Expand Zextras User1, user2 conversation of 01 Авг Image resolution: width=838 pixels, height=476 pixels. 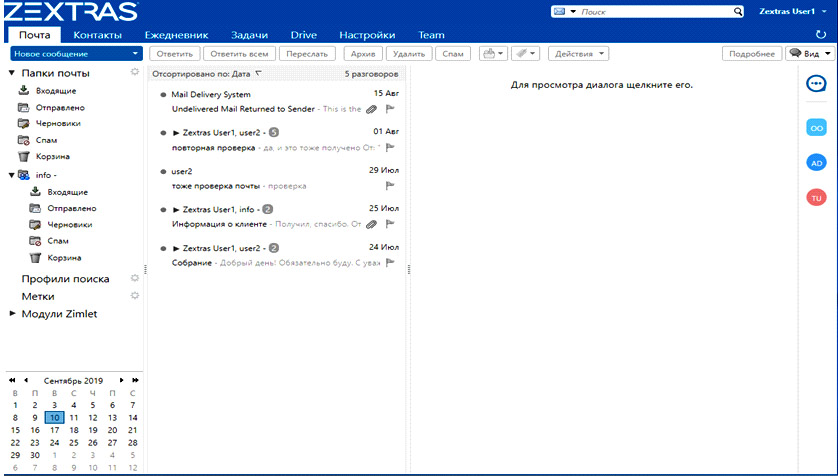pyautogui.click(x=176, y=132)
